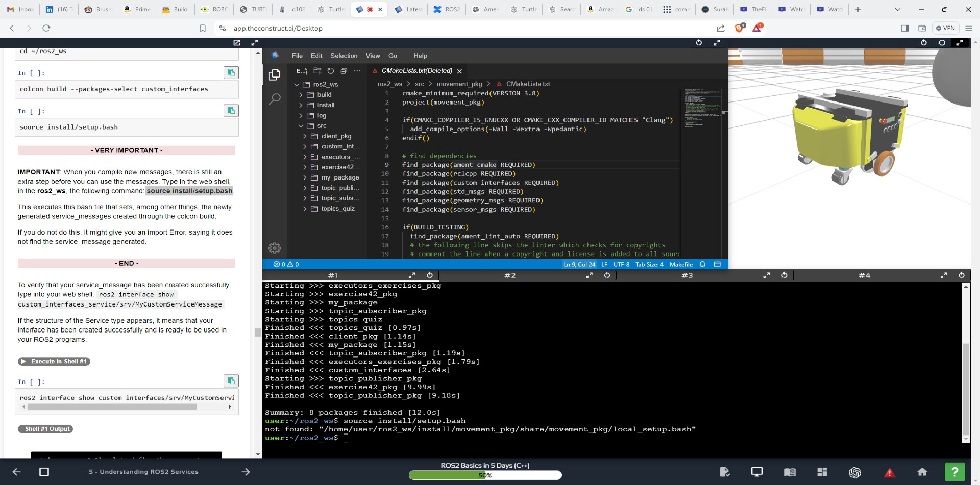Click the course progress bar at 50%
The height and width of the screenshot is (485, 980).
point(485,475)
